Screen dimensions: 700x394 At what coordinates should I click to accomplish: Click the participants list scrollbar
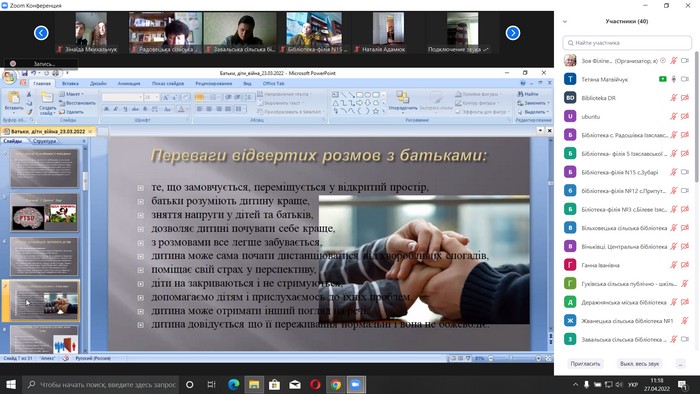tap(696, 117)
